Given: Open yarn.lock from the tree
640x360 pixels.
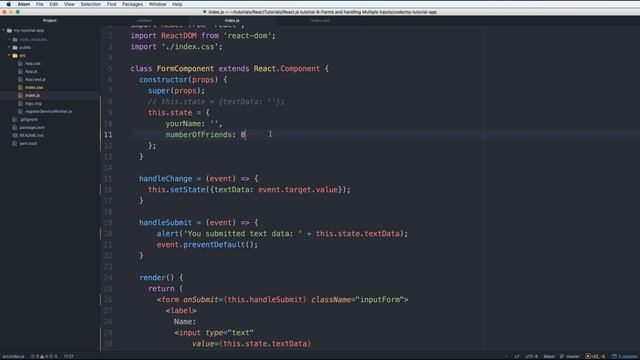Looking at the screenshot, I should (x=28, y=144).
